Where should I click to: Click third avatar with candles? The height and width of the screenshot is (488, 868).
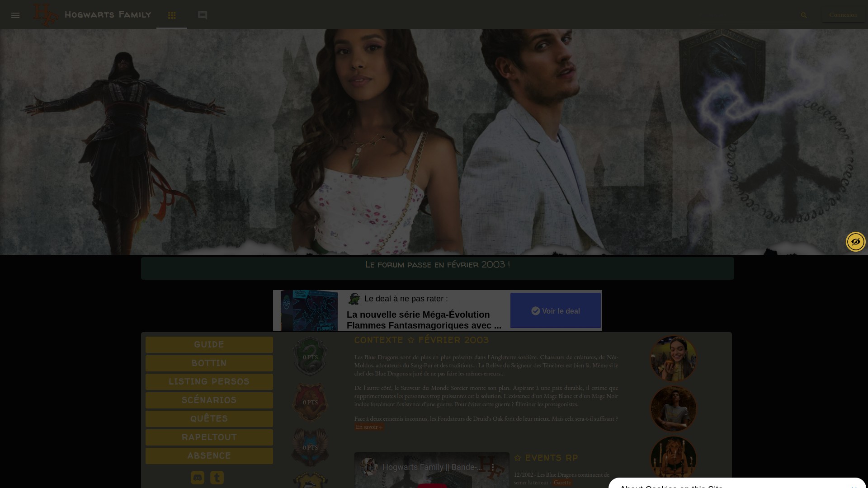674,459
